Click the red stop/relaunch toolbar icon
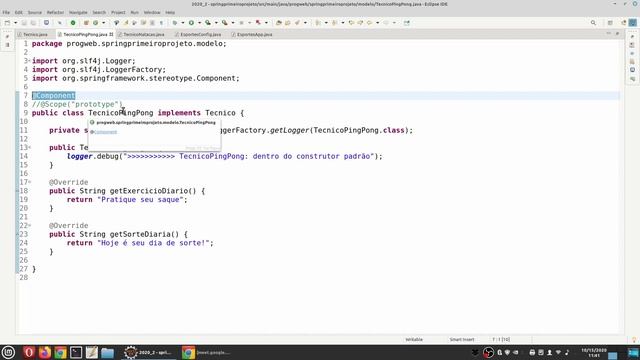 pos(258,23)
